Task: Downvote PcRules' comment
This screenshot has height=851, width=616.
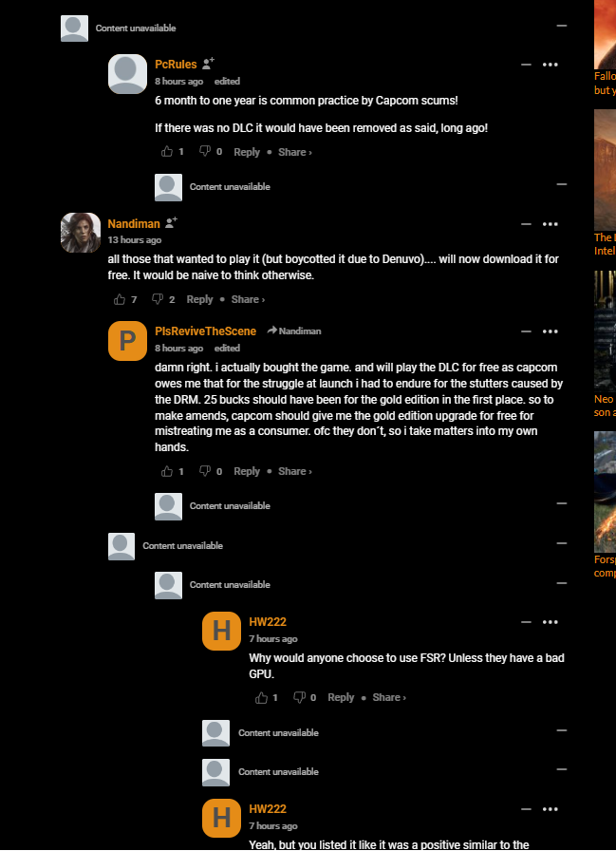Action: coord(204,151)
